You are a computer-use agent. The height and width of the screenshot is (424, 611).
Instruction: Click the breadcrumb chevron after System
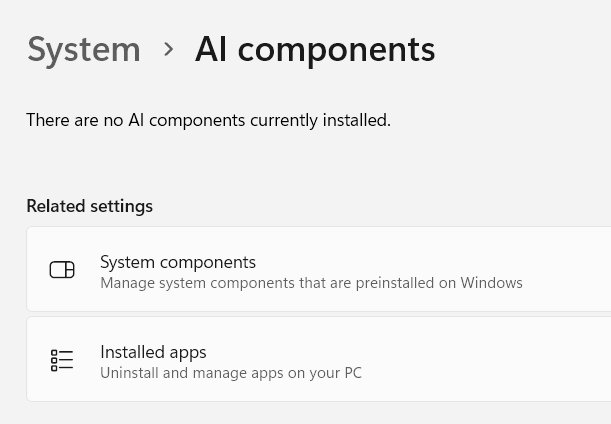pyautogui.click(x=168, y=49)
